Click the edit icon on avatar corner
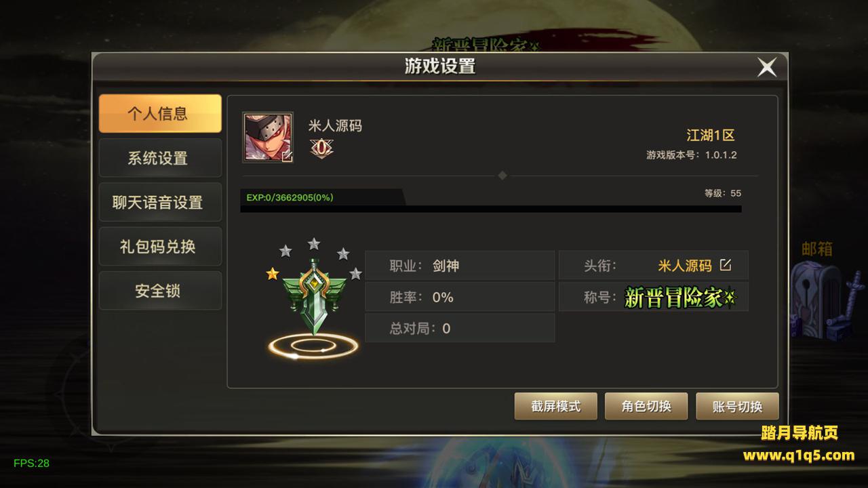The width and height of the screenshot is (868, 488). tap(287, 157)
